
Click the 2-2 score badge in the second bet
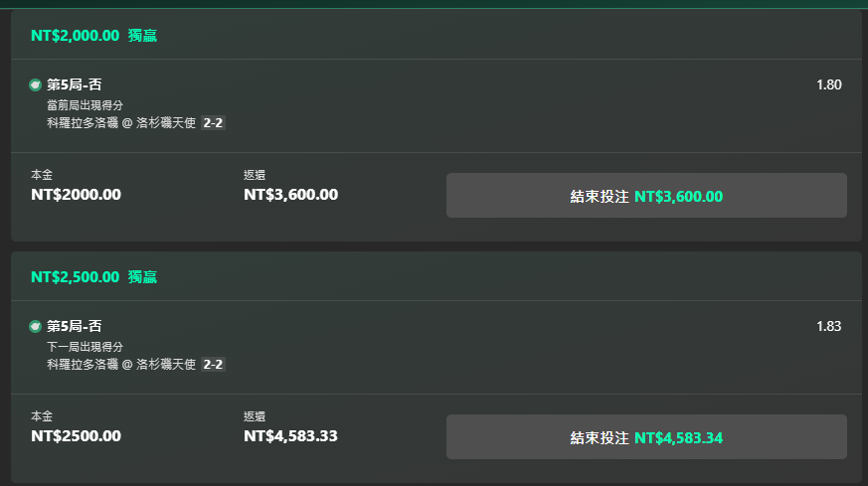click(x=213, y=364)
